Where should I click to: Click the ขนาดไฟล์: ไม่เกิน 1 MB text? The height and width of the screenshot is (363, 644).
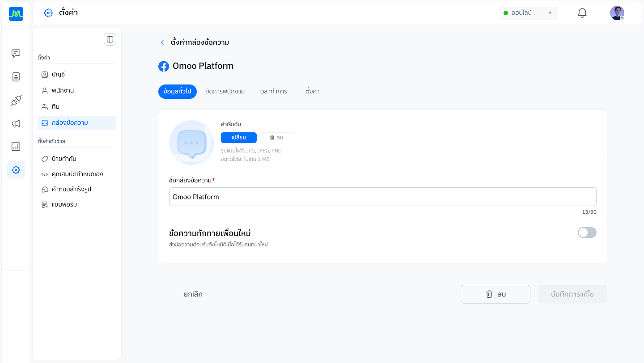point(245,159)
